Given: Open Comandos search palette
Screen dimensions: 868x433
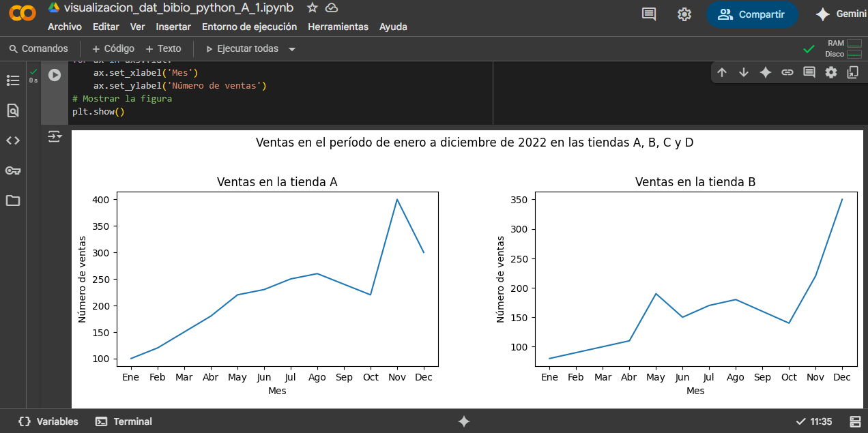Looking at the screenshot, I should (x=39, y=48).
